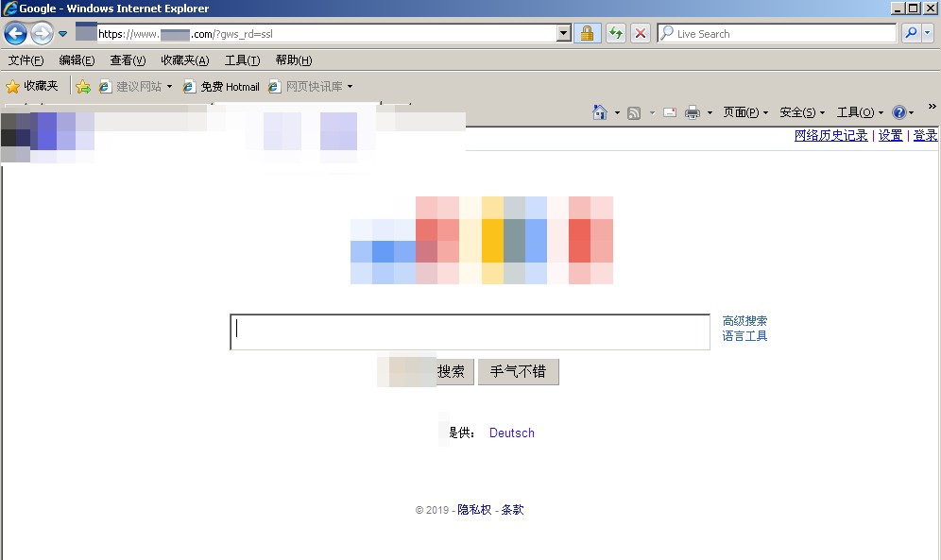Open the 高级搜索 link
Image resolution: width=941 pixels, height=560 pixels.
(x=744, y=321)
